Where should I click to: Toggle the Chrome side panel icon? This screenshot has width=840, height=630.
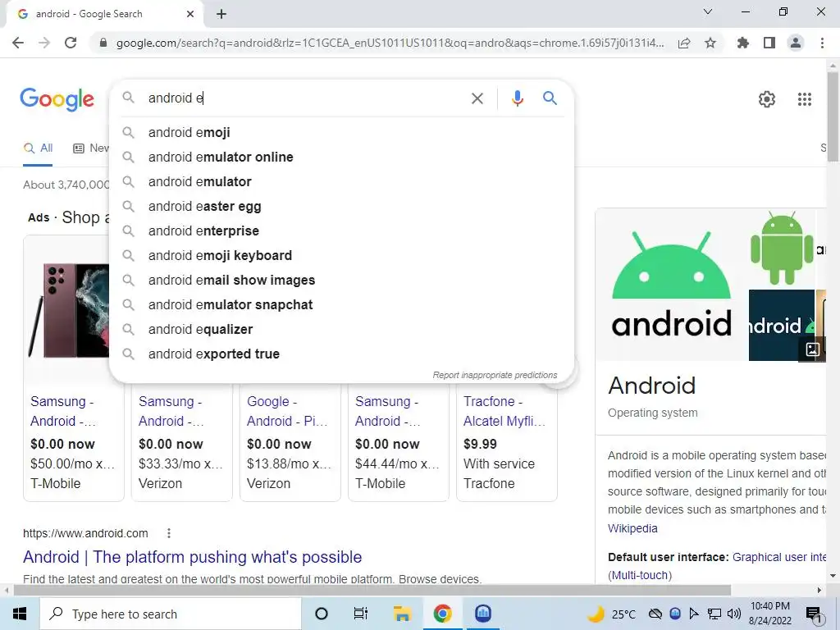(769, 43)
